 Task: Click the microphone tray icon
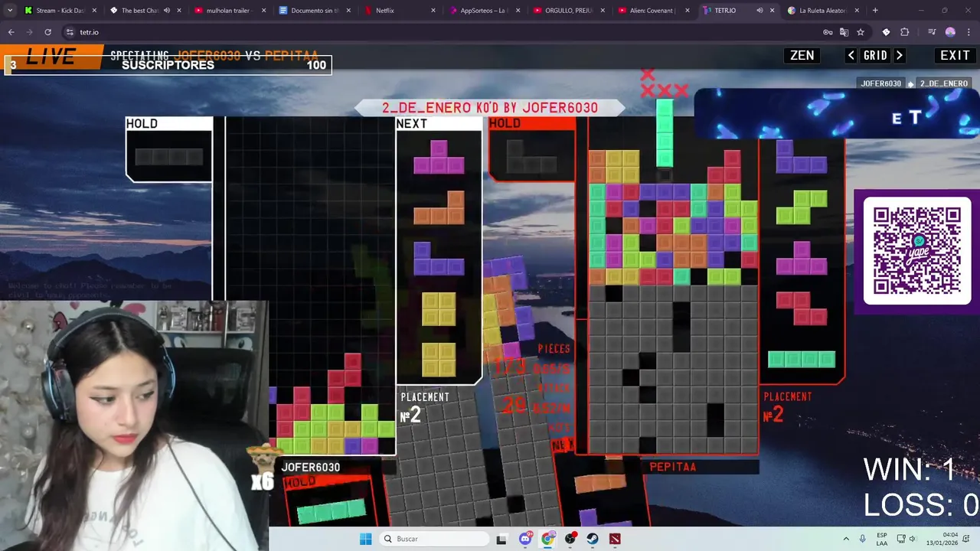pos(863,539)
